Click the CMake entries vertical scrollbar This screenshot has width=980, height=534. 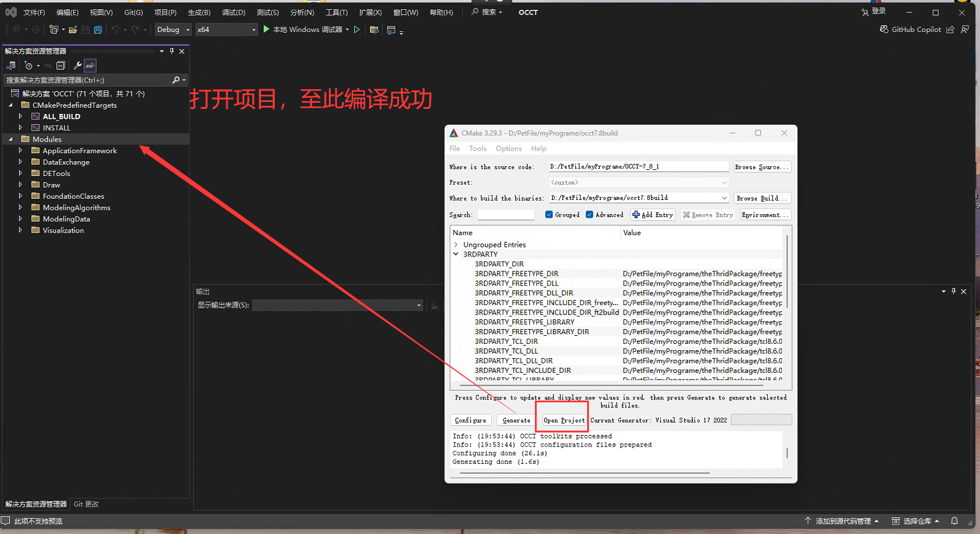point(787,271)
